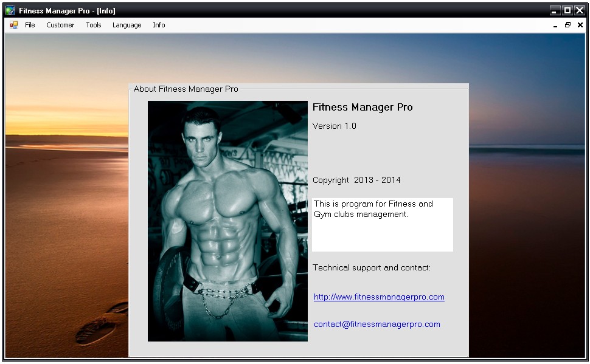Click the 'Fitness Manager Pro' heading in About panel
The height and width of the screenshot is (364, 590).
point(363,107)
